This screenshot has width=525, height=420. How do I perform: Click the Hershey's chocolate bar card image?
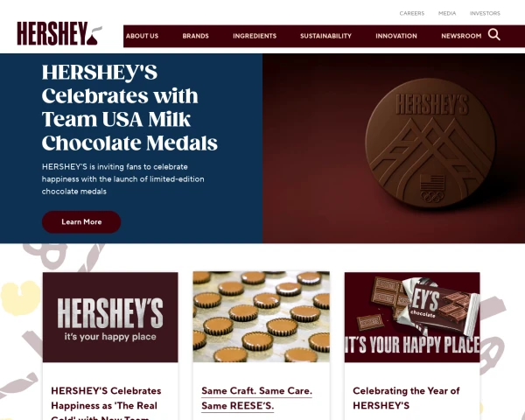pos(412,317)
